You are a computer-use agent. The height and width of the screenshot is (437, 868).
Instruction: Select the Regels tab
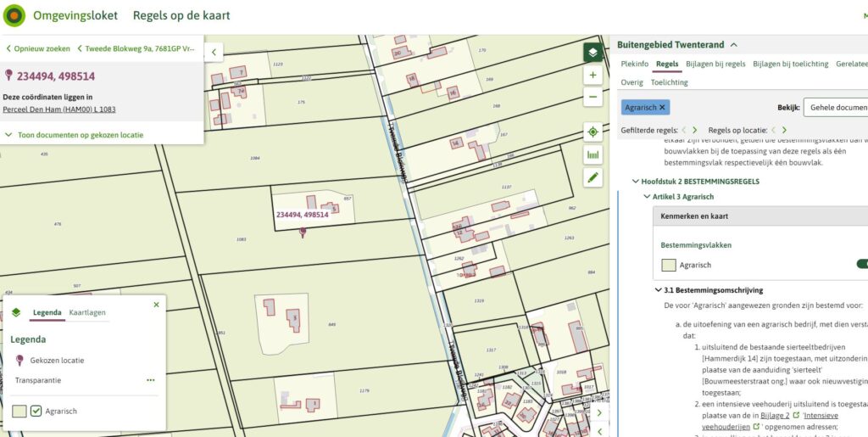(667, 64)
